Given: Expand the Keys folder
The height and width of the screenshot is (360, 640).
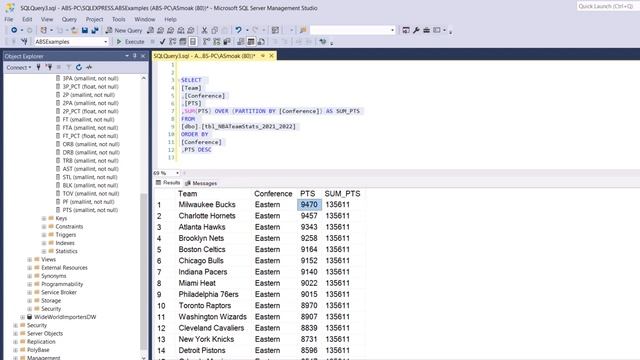Looking at the screenshot, I should (44, 218).
